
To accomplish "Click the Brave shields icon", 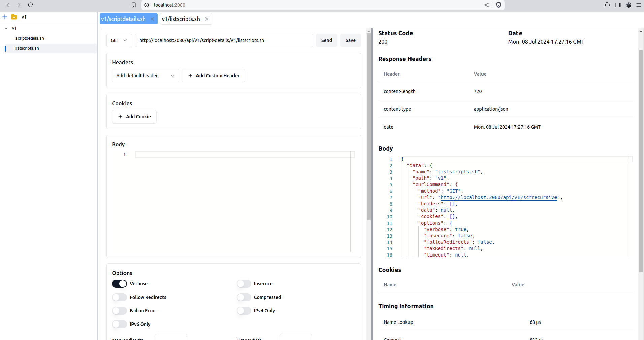I will 498,5.
